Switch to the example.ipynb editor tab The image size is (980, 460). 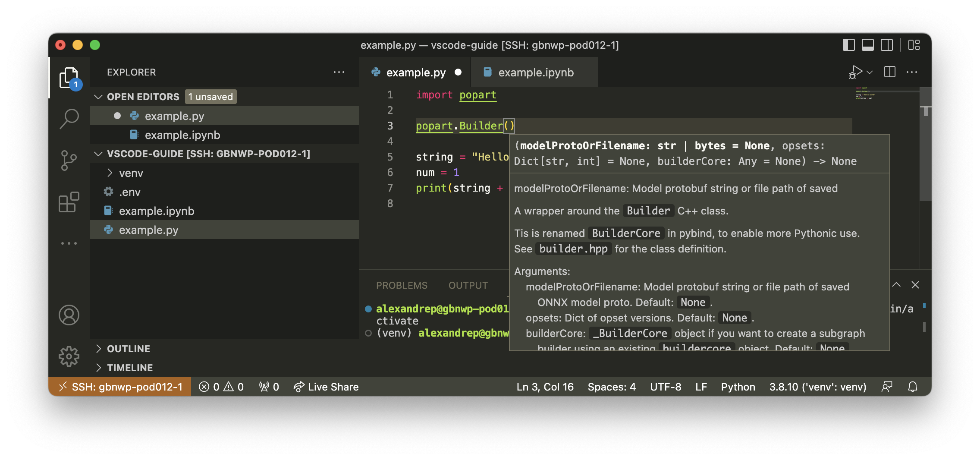click(x=535, y=72)
